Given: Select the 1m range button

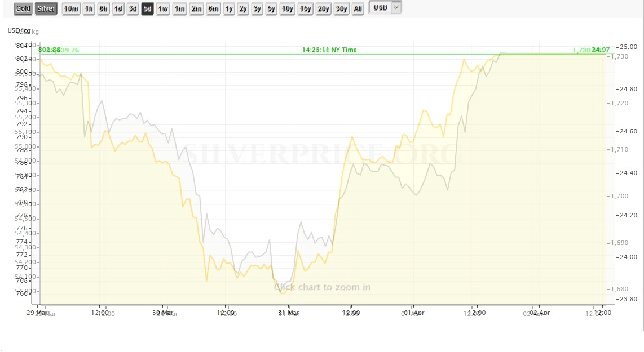Looking at the screenshot, I should 179,8.
